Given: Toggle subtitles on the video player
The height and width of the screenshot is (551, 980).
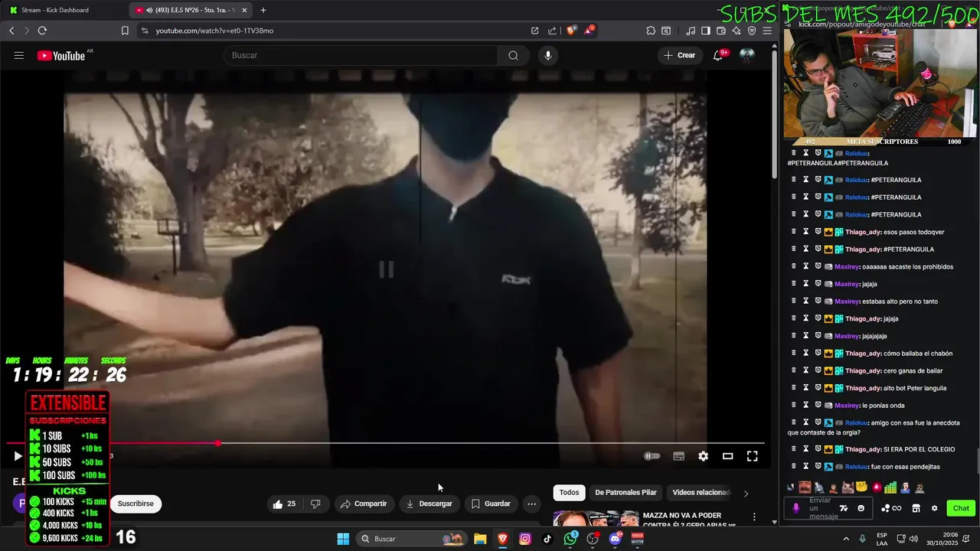Looking at the screenshot, I should tap(678, 456).
